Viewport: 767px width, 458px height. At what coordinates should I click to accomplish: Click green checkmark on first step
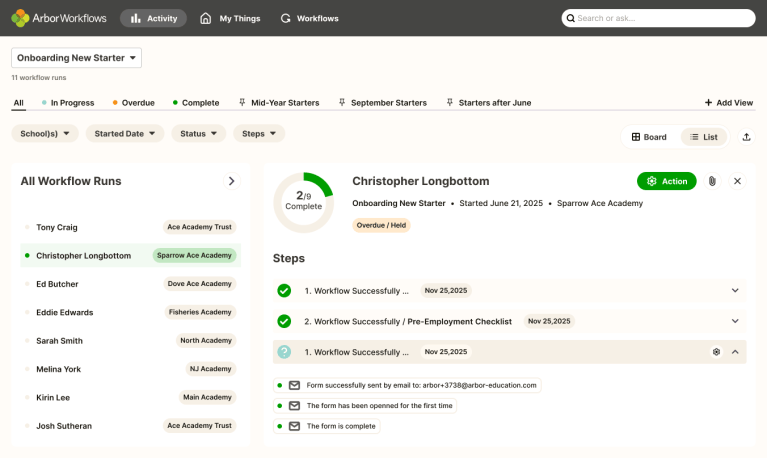(284, 291)
